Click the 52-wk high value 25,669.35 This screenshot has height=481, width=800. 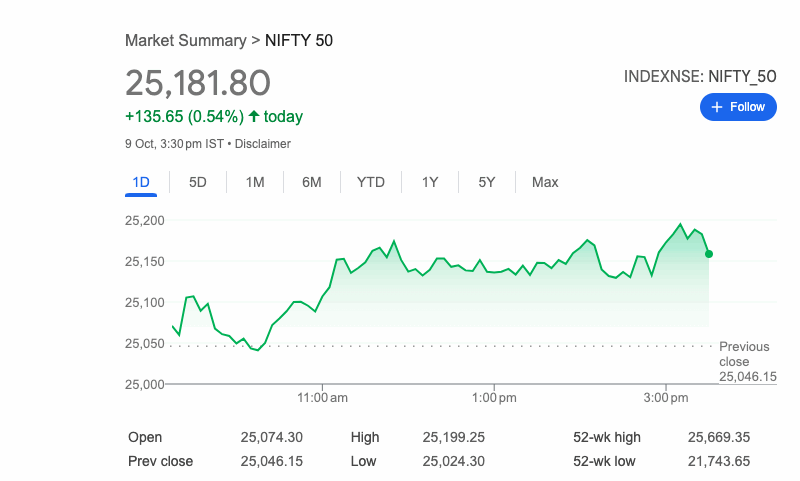click(x=719, y=437)
